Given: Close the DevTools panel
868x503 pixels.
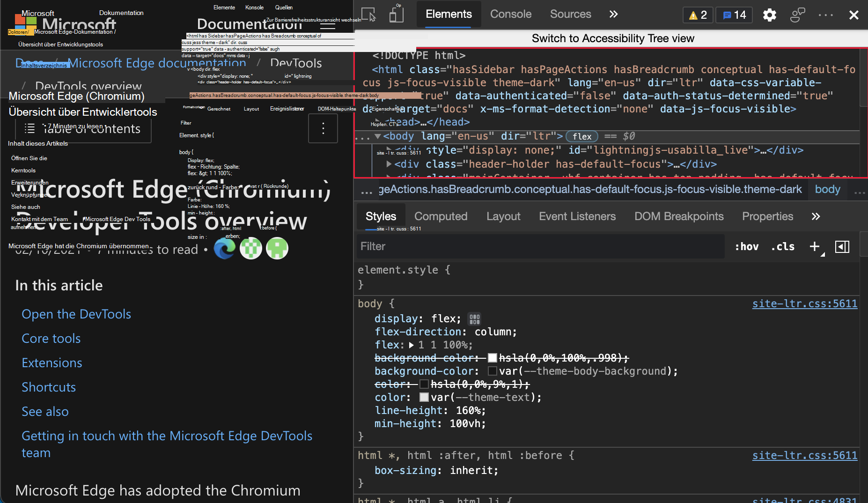Looking at the screenshot, I should (x=853, y=15).
